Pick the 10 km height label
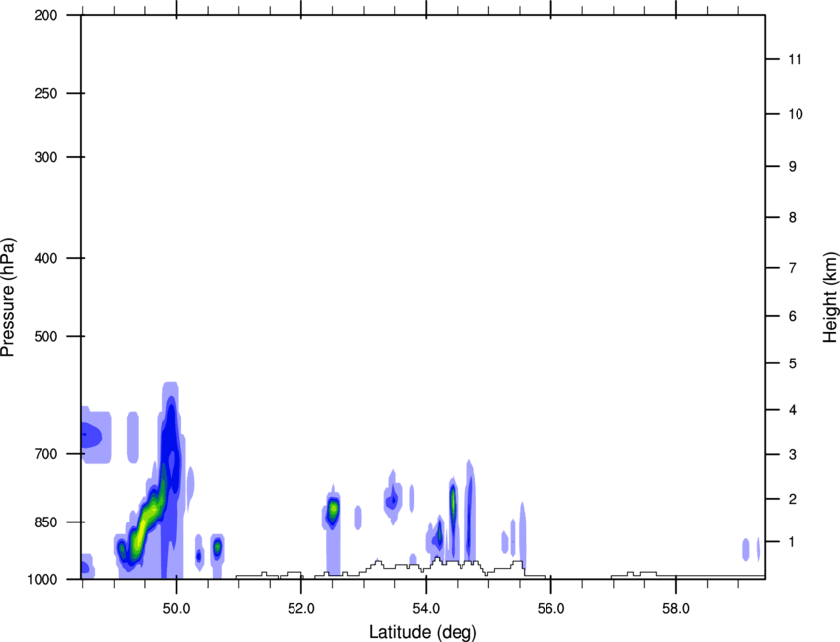Screen dimensions: 840x642 click(x=795, y=114)
